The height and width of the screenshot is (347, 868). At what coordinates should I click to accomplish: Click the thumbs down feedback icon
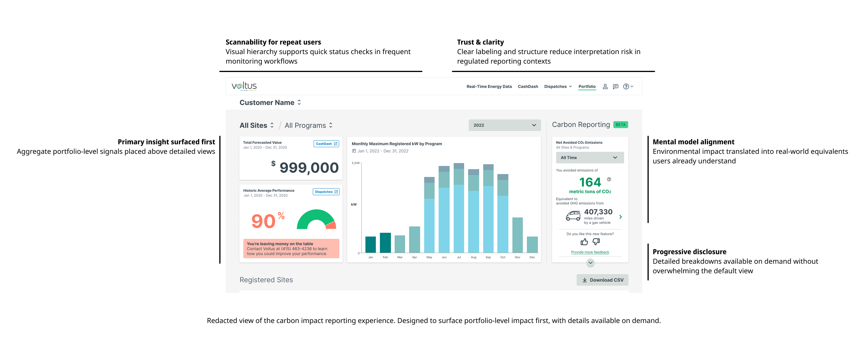pos(596,241)
